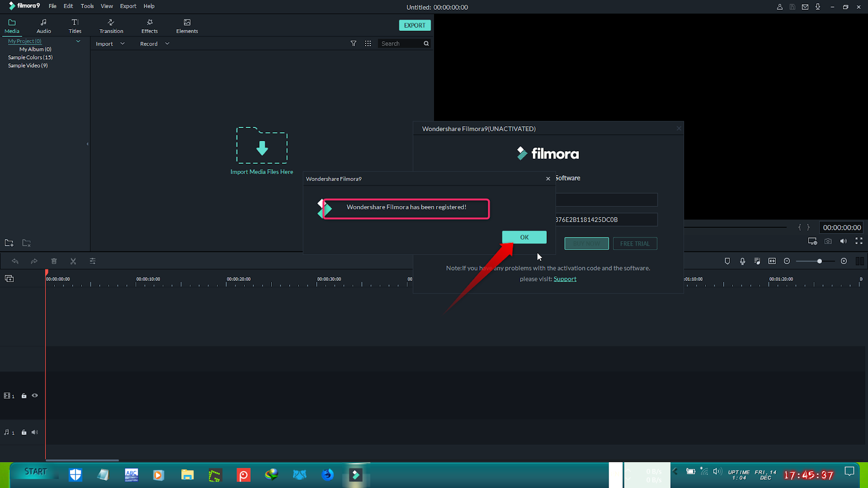Click the download icon in title bar
Screen dimensions: 868x488
coord(818,7)
